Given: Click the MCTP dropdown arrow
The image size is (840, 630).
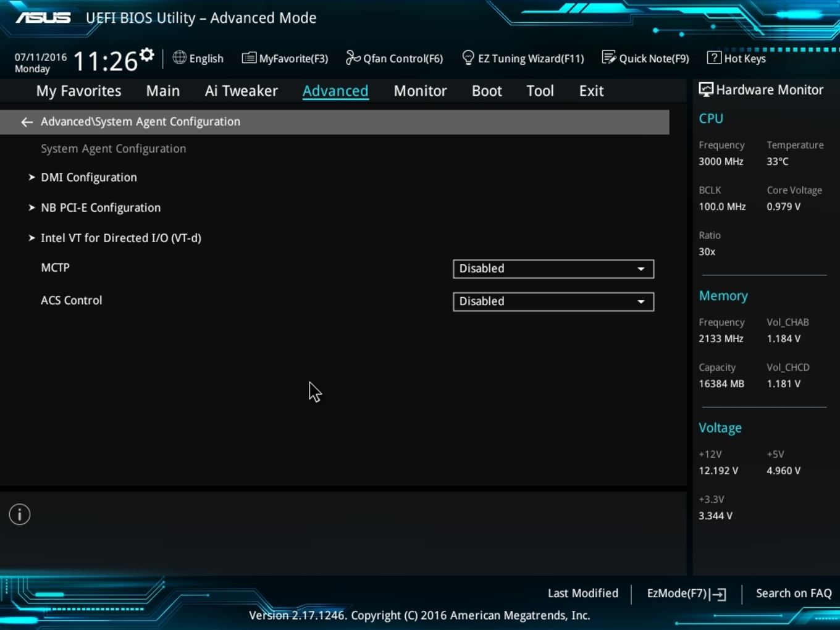Looking at the screenshot, I should click(641, 269).
